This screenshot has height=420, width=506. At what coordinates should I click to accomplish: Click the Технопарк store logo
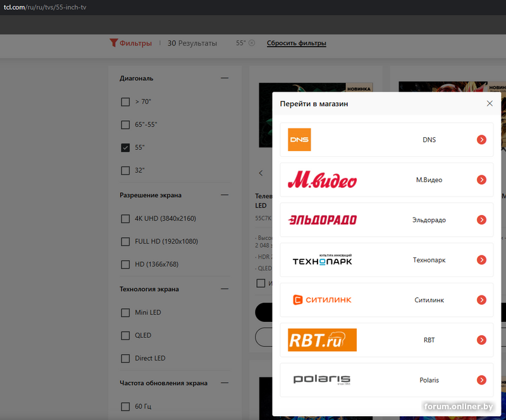click(x=322, y=260)
